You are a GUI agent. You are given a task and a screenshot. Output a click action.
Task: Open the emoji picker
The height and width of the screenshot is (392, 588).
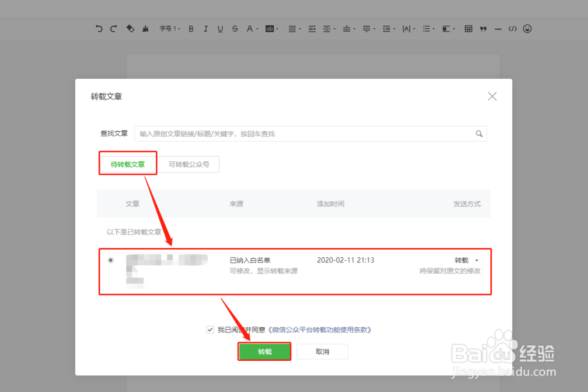pyautogui.click(x=527, y=29)
